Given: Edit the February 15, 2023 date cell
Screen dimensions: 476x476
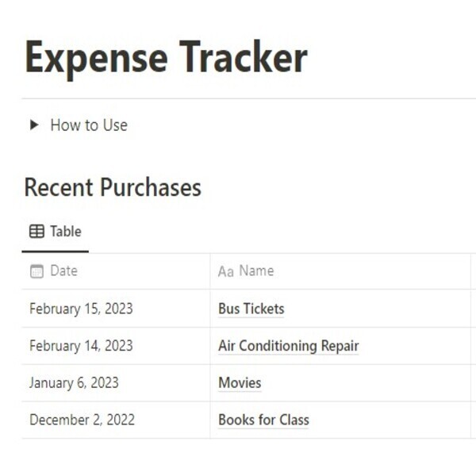Looking at the screenshot, I should coord(81,309).
